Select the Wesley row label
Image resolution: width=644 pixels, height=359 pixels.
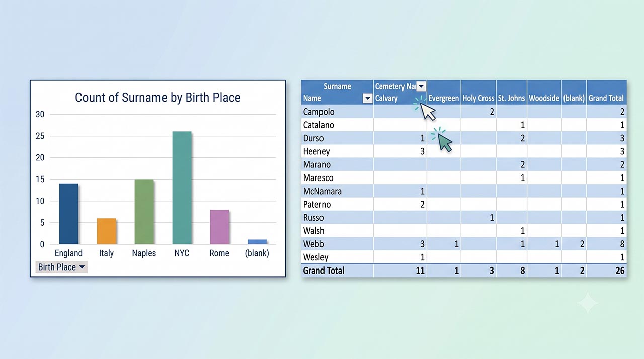315,257
